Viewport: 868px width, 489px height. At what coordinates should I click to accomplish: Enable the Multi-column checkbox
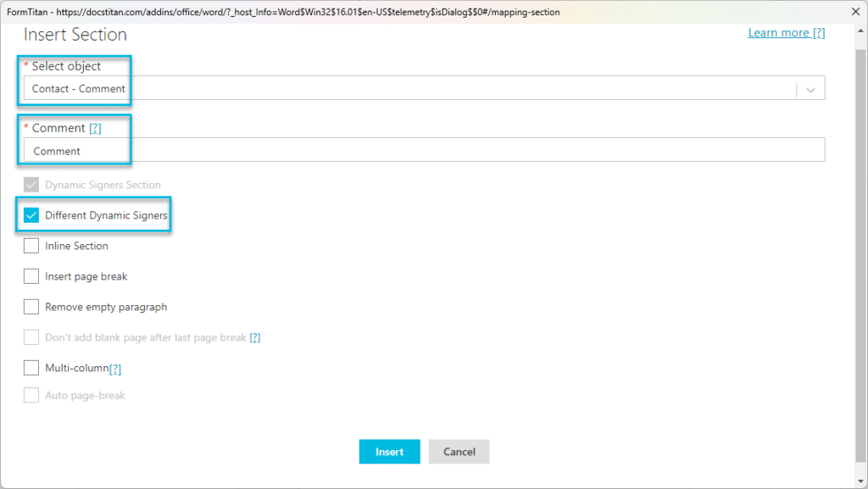tap(31, 368)
